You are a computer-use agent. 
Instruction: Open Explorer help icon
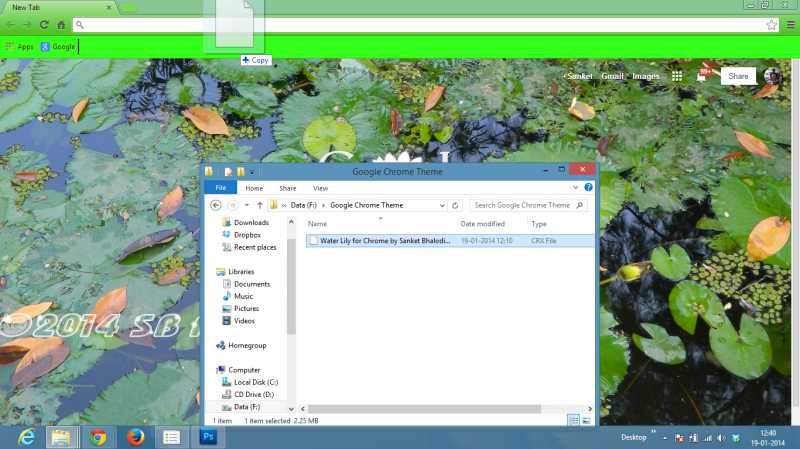pyautogui.click(x=588, y=187)
